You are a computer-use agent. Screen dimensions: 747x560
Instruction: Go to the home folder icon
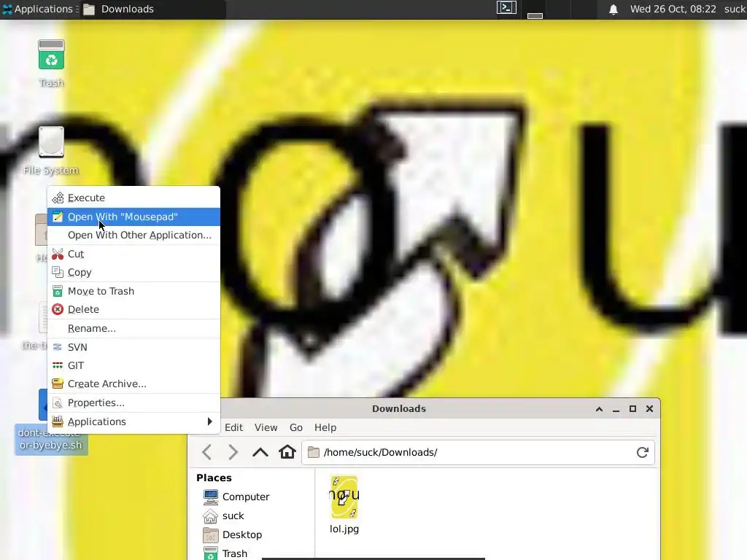point(287,452)
